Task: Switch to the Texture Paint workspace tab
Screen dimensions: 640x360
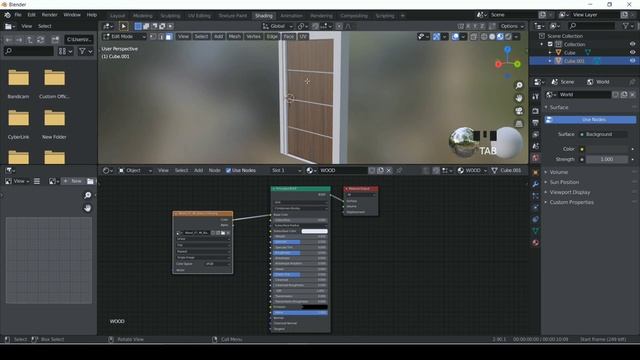Action: tap(233, 16)
